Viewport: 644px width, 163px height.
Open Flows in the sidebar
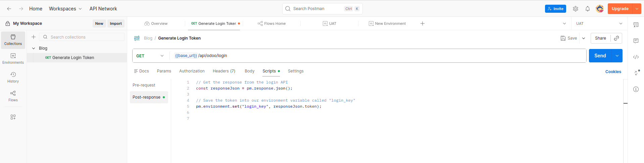click(x=13, y=96)
